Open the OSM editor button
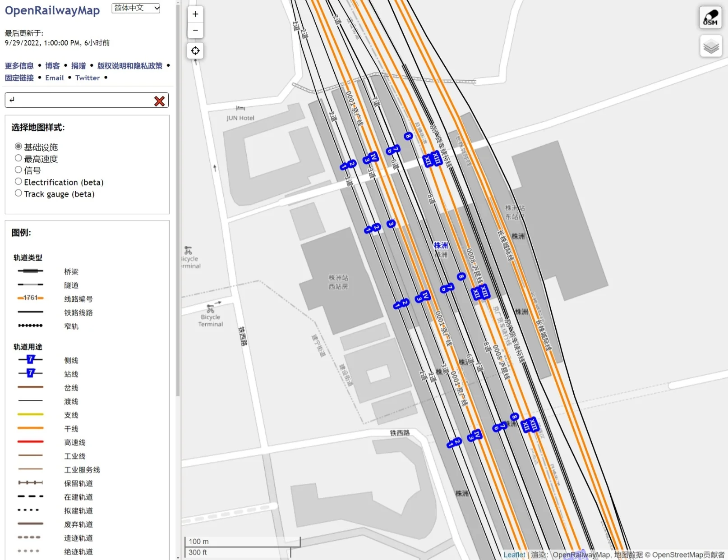Viewport: 728px width, 560px height. tap(710, 18)
